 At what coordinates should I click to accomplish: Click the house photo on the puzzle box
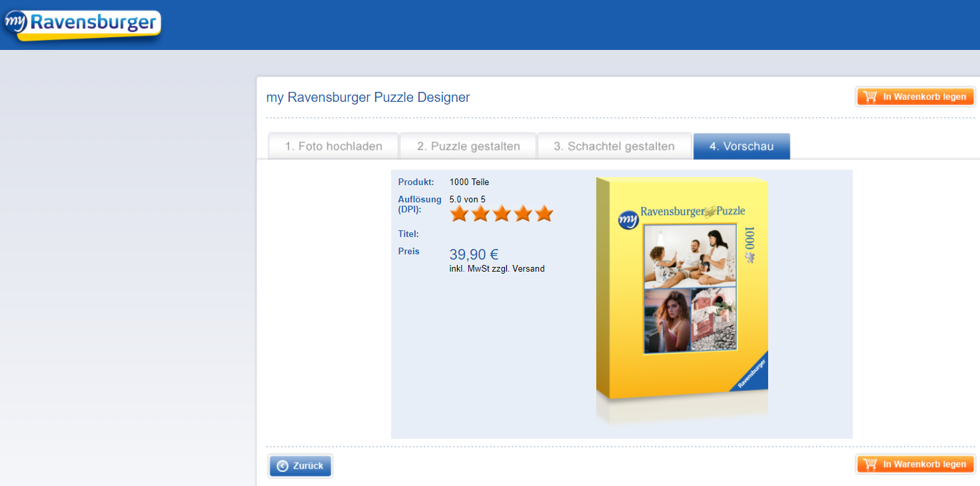[x=713, y=320]
